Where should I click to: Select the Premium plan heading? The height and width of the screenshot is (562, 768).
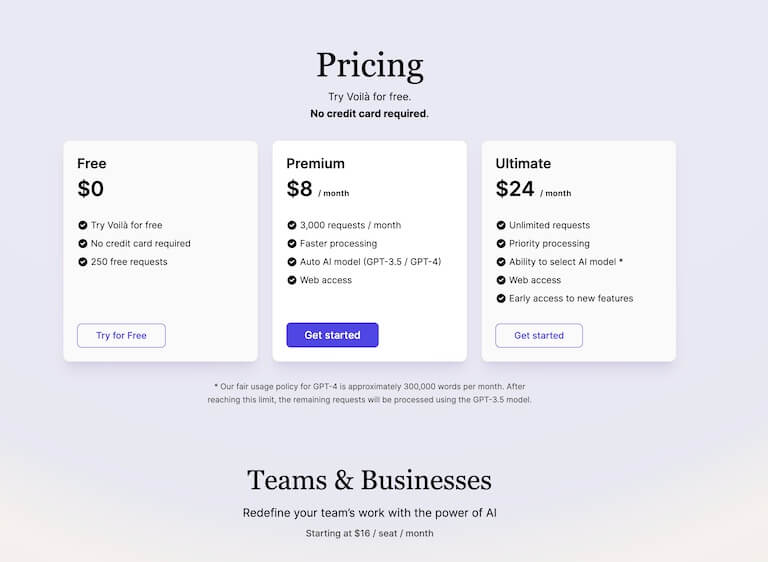point(315,163)
